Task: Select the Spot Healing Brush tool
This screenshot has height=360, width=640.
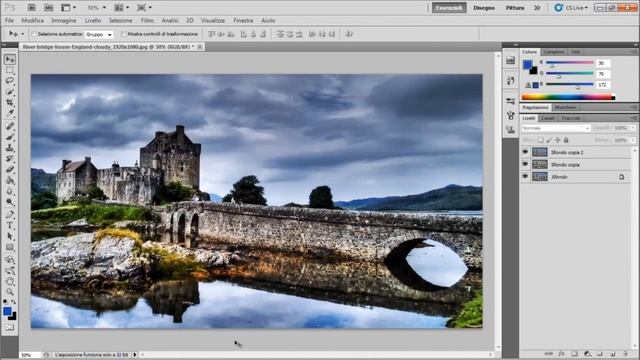Action: 10,126
